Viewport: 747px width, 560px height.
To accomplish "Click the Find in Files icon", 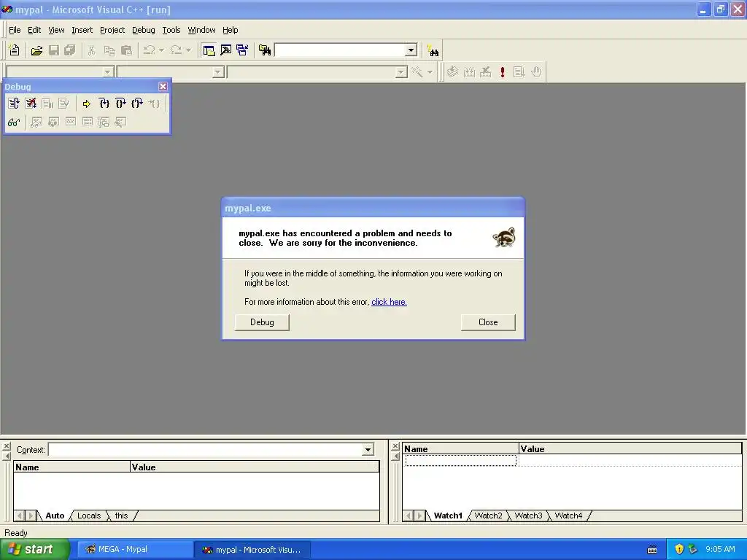I will click(x=265, y=50).
